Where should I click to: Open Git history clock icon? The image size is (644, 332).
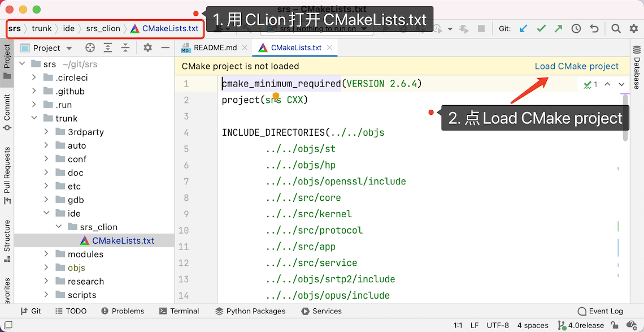[576, 28]
